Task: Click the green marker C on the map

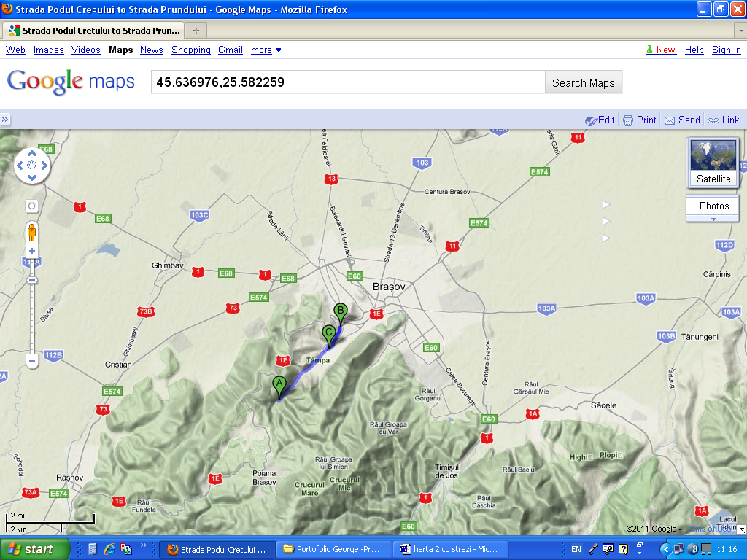Action: [x=329, y=336]
